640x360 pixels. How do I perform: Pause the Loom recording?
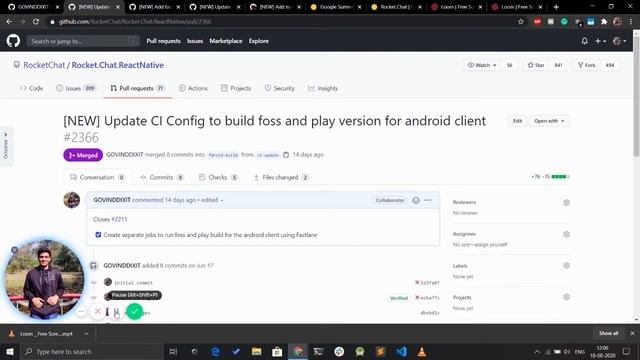point(116,312)
